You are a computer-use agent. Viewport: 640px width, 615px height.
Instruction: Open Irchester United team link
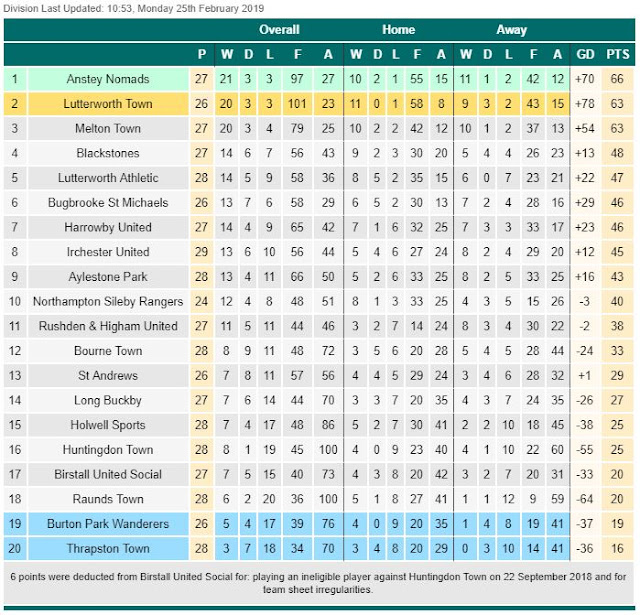[x=107, y=252]
